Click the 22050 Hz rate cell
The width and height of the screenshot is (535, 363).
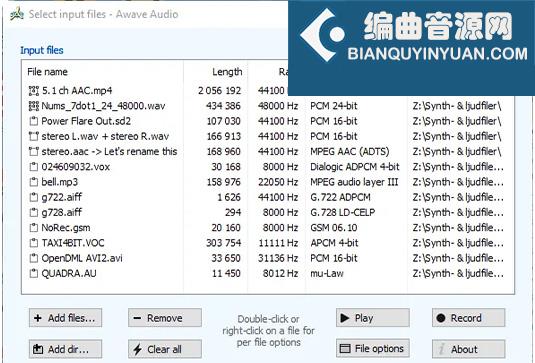tap(278, 182)
